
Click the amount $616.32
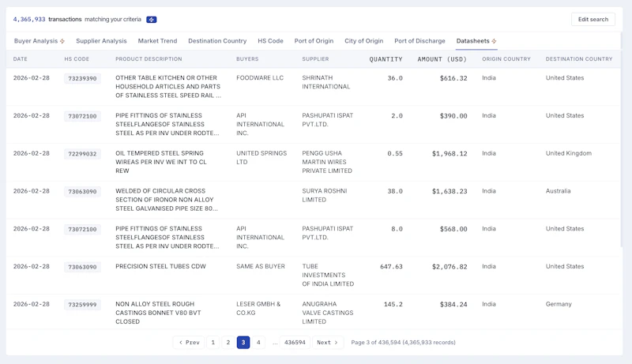[x=453, y=78]
